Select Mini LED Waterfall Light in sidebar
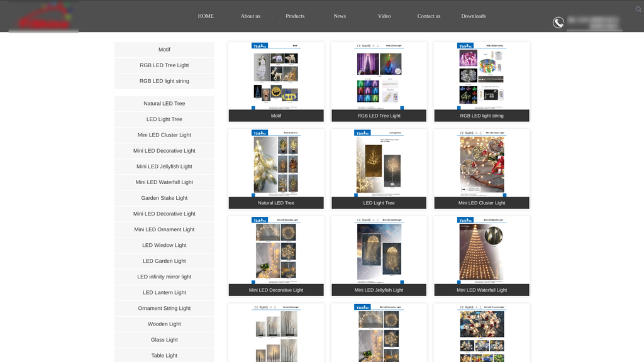 164,182
